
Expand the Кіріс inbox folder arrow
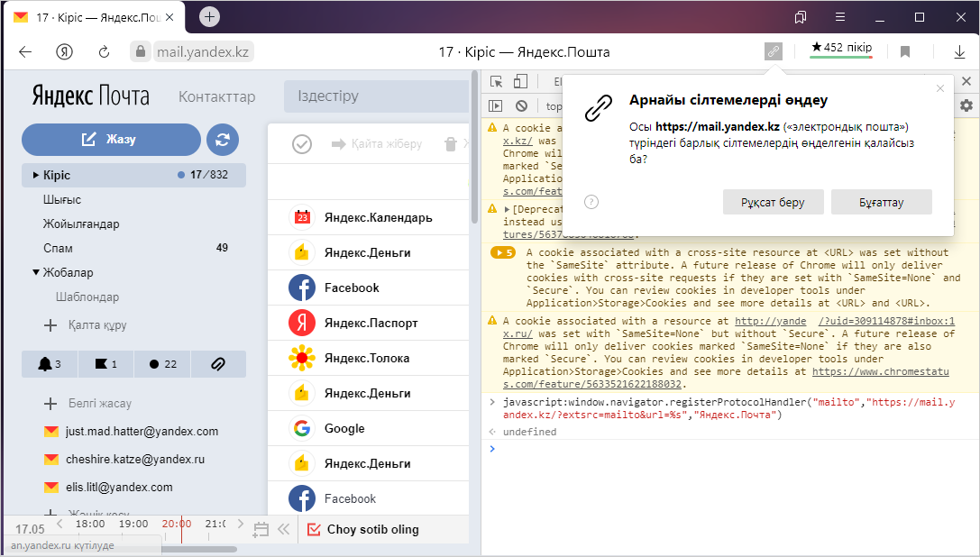point(36,175)
